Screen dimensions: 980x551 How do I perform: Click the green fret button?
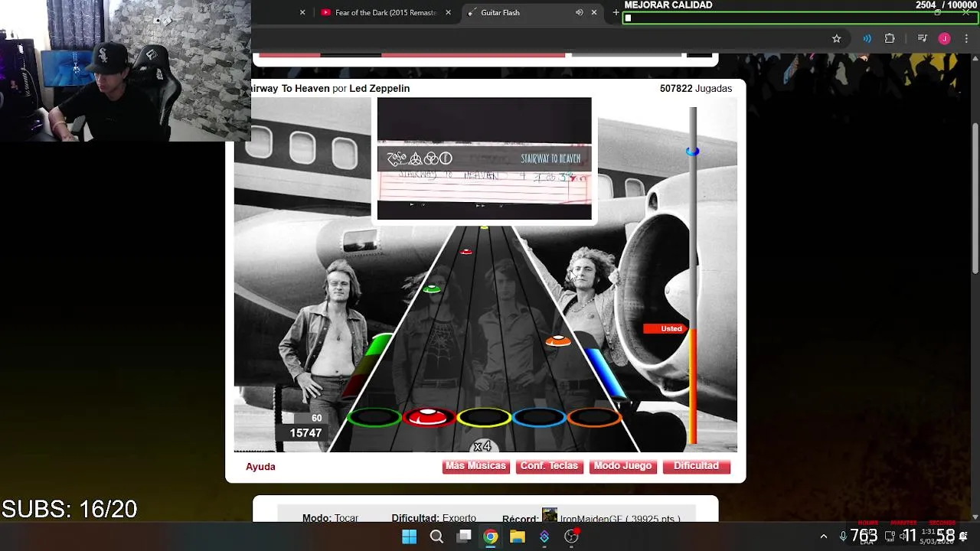point(374,418)
